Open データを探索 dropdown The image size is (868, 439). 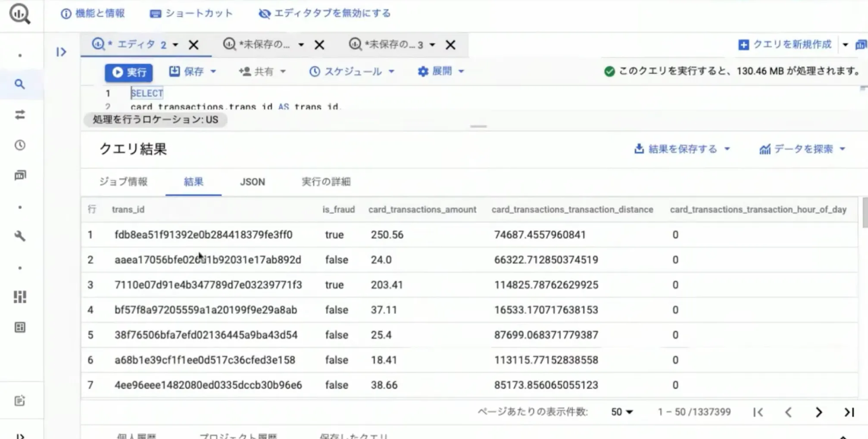pyautogui.click(x=802, y=149)
